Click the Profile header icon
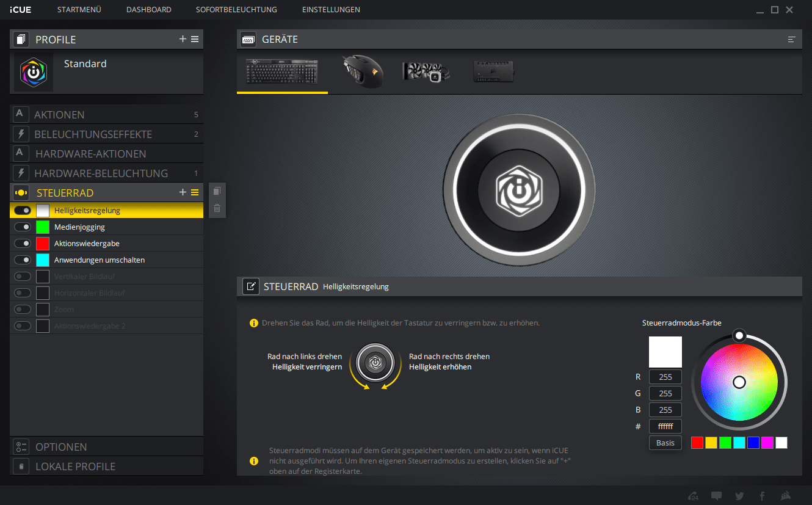 tap(21, 40)
